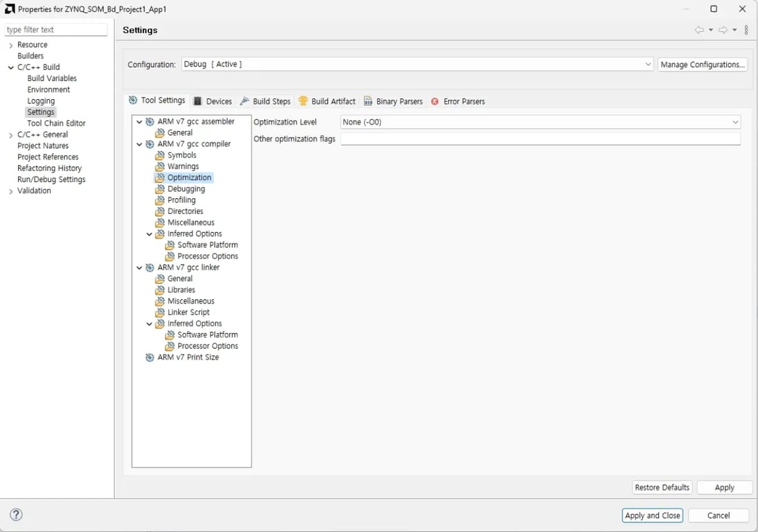Image resolution: width=758 pixels, height=532 pixels.
Task: Collapse the ARM v7 gcc compiler branch
Action: [139, 143]
